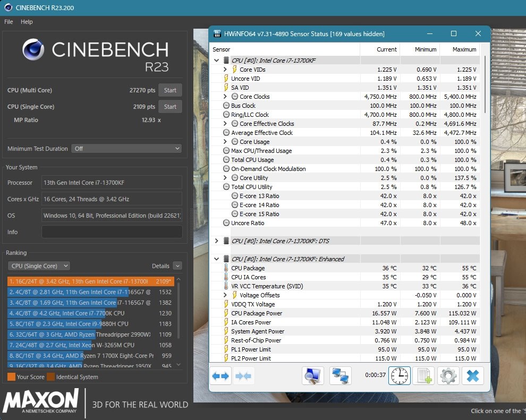Click the CPU Package Power bolt icon

tap(226, 313)
